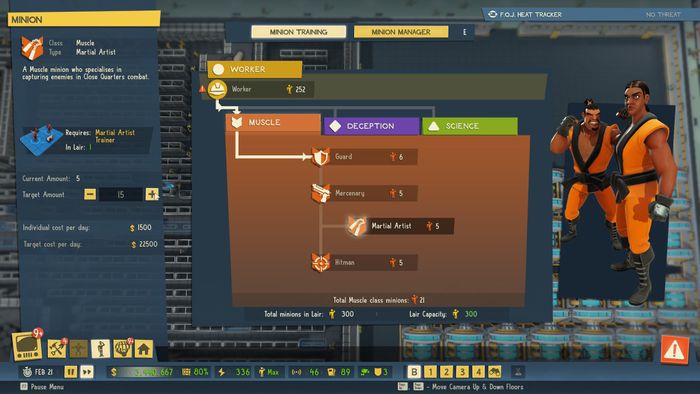This screenshot has height=394, width=700.
Task: Switch to floor 3
Action: click(462, 372)
